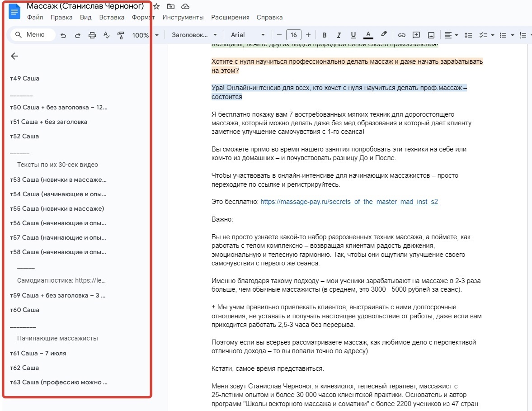Open Расширения menu
The image size is (532, 411).
click(x=230, y=17)
